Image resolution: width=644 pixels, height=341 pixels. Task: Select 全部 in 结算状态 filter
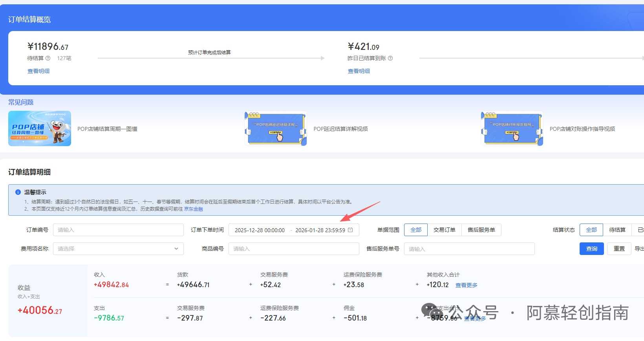pos(591,230)
